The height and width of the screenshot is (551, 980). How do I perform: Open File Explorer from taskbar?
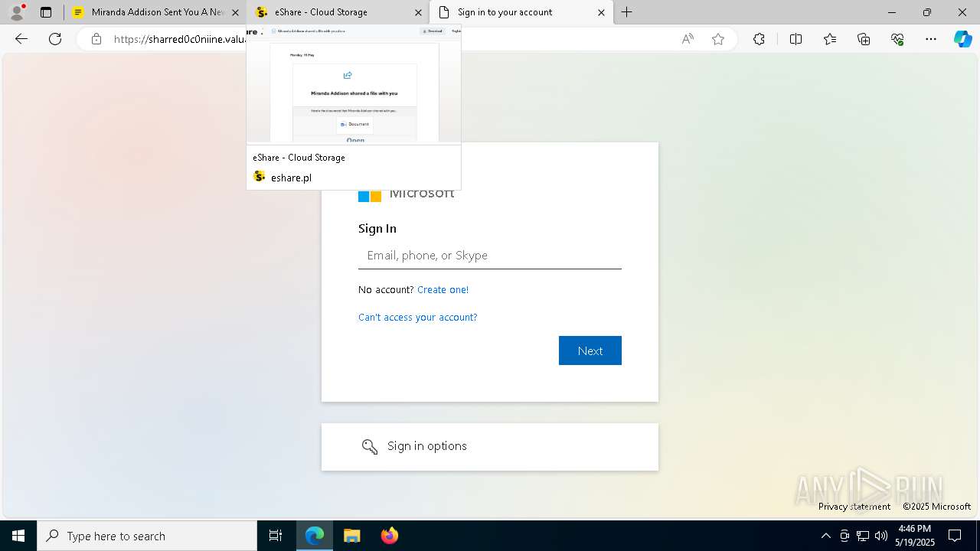[x=351, y=536]
